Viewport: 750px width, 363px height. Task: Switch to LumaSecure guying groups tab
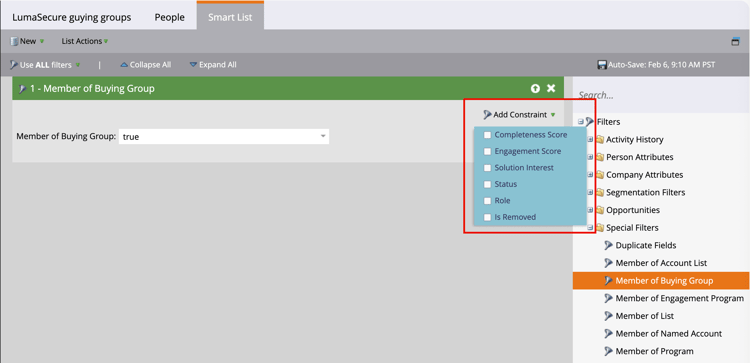click(x=72, y=17)
